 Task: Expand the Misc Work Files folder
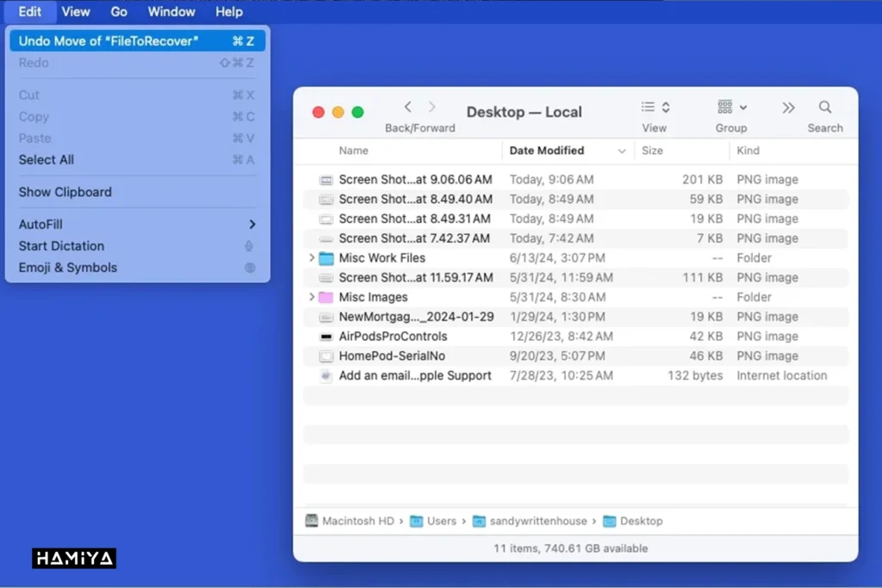pyautogui.click(x=312, y=258)
